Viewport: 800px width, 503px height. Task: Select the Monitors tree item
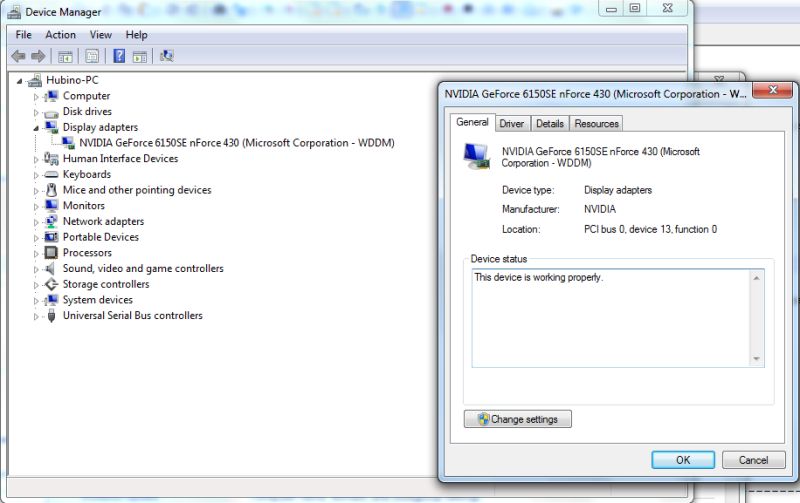84,206
